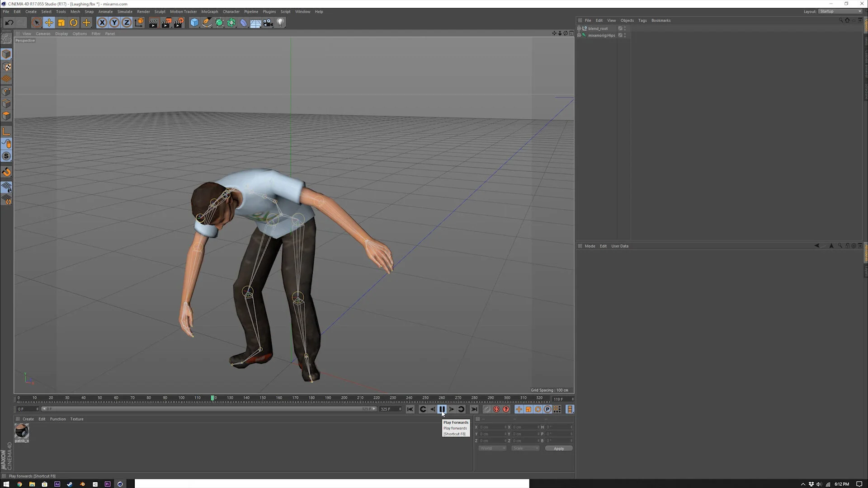Select the Move tool in top toolbar
This screenshot has height=488, width=868.
point(49,23)
